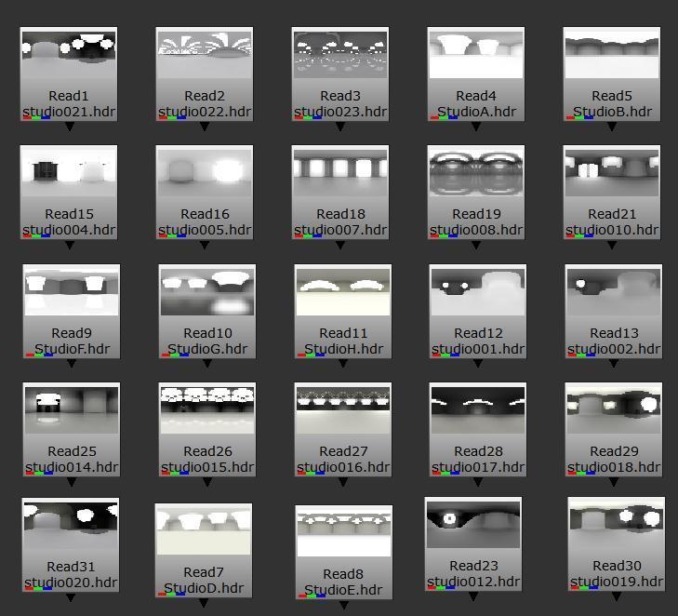Viewport: 678px width, 616px height.
Task: Click the output arrow below Read1
Action: tap(69, 127)
